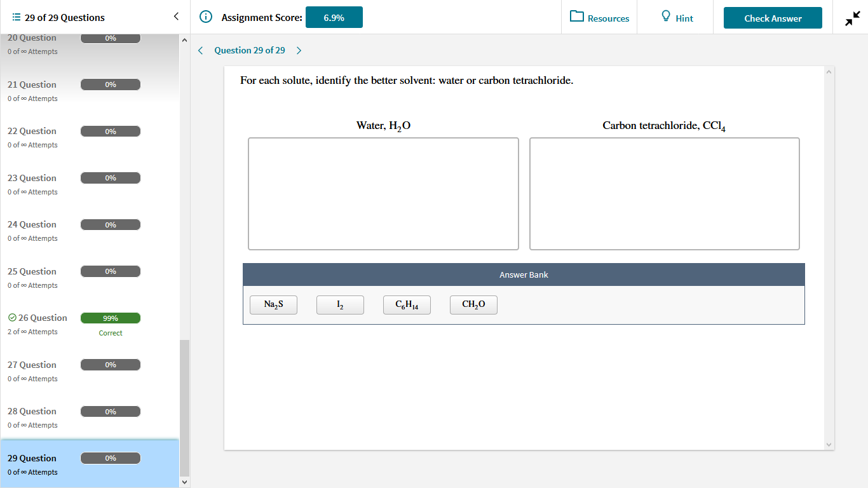The width and height of the screenshot is (868, 488).
Task: Click the sidebar scrollbar down arrow
Action: click(x=185, y=482)
